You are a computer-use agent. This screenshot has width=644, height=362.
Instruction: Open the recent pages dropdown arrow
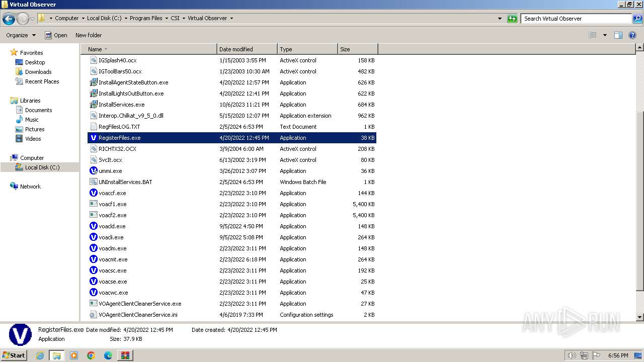pyautogui.click(x=32, y=19)
